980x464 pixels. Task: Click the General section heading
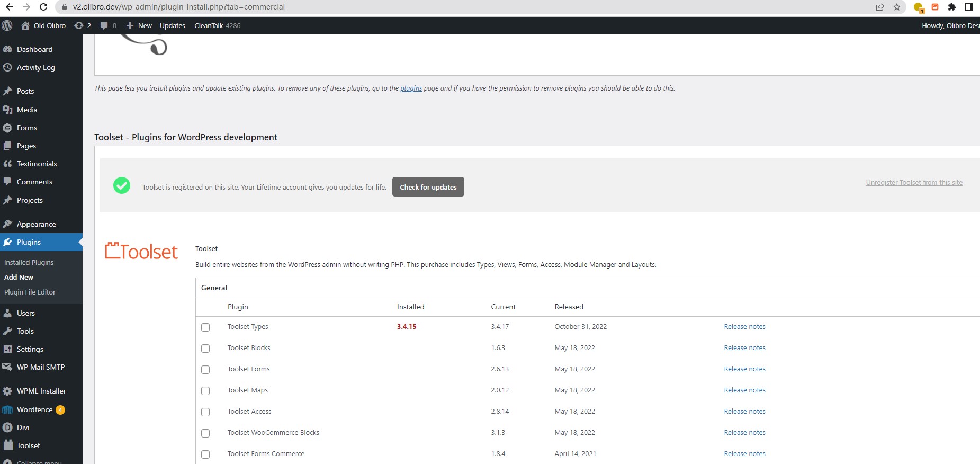pos(214,288)
